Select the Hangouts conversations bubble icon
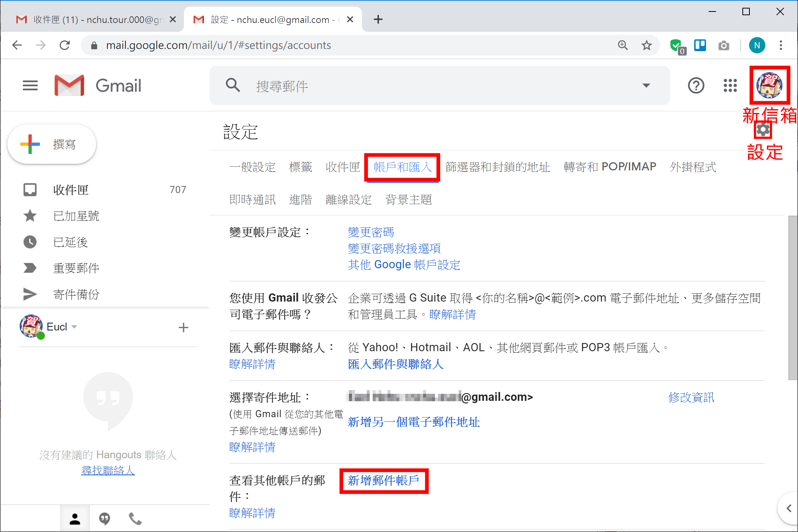Image resolution: width=798 pixels, height=532 pixels. (x=105, y=519)
